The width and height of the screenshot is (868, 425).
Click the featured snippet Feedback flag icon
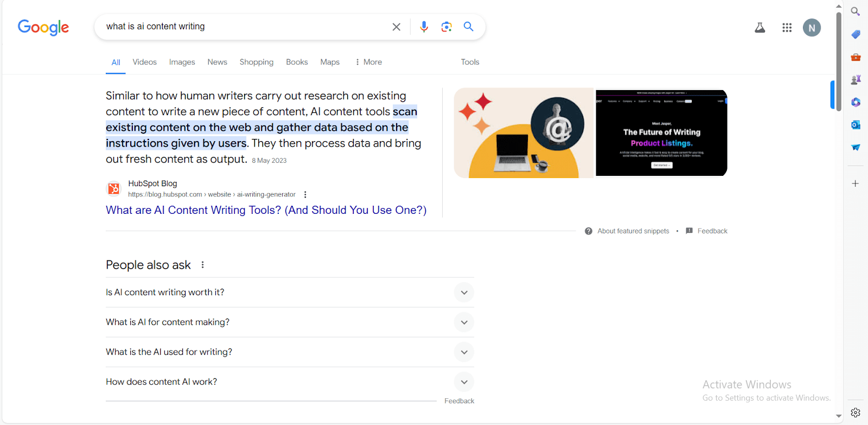(x=689, y=231)
